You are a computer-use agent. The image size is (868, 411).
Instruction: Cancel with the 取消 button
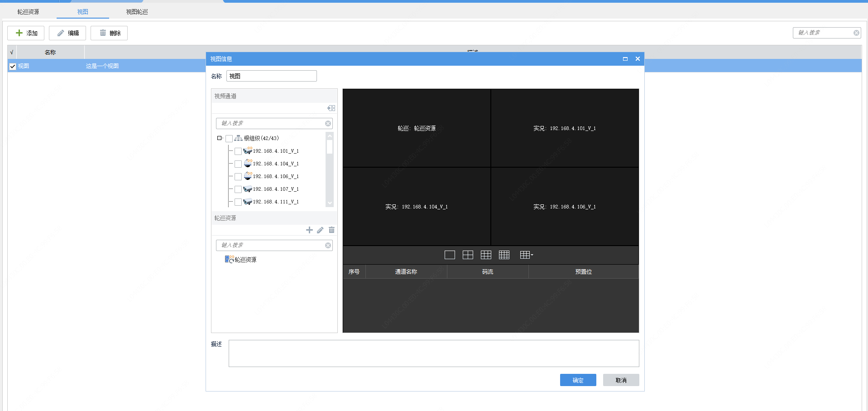[x=621, y=380]
